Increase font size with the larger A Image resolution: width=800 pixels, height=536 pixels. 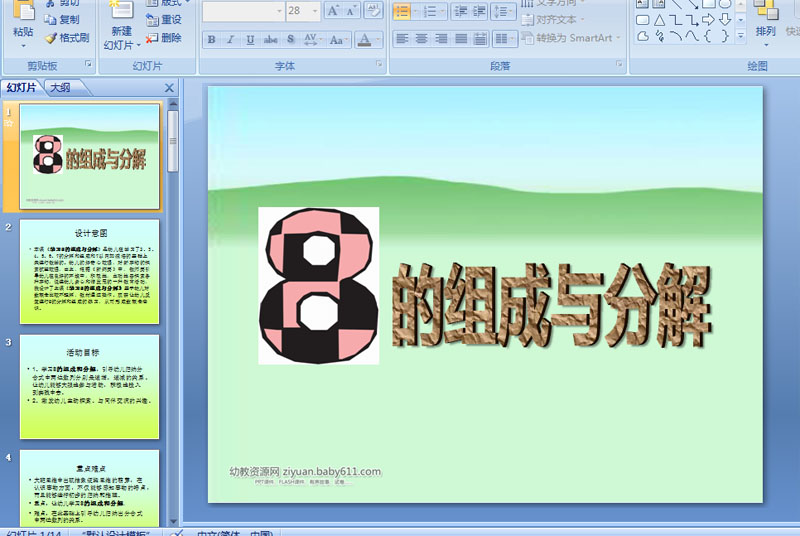click(333, 11)
